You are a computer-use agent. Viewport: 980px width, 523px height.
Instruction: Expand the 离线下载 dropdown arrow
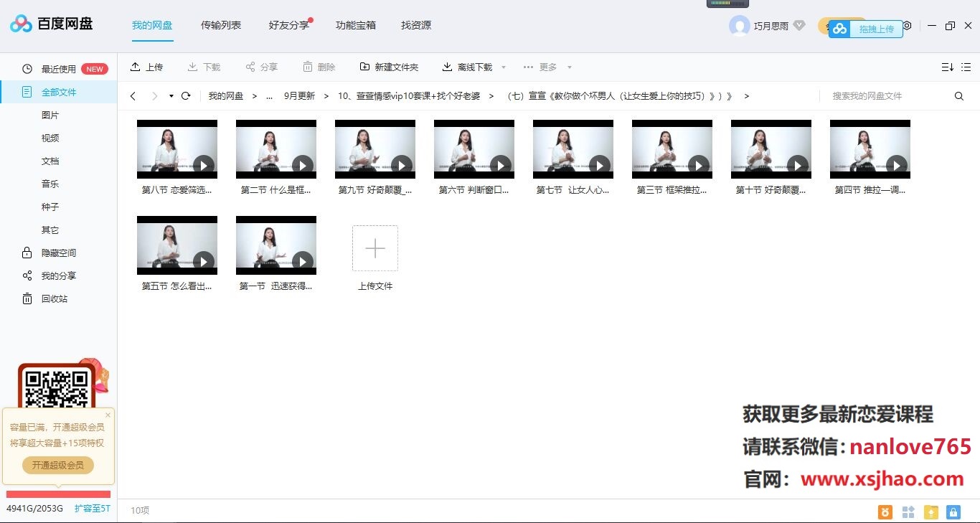(x=504, y=67)
